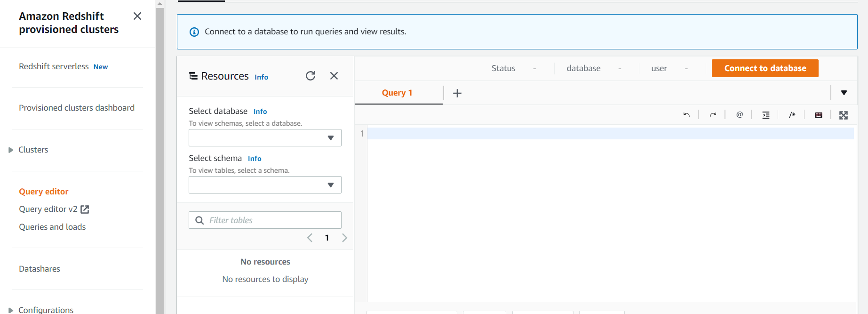The image size is (868, 314).
Task: Open Info link beside Select database
Action: (260, 112)
